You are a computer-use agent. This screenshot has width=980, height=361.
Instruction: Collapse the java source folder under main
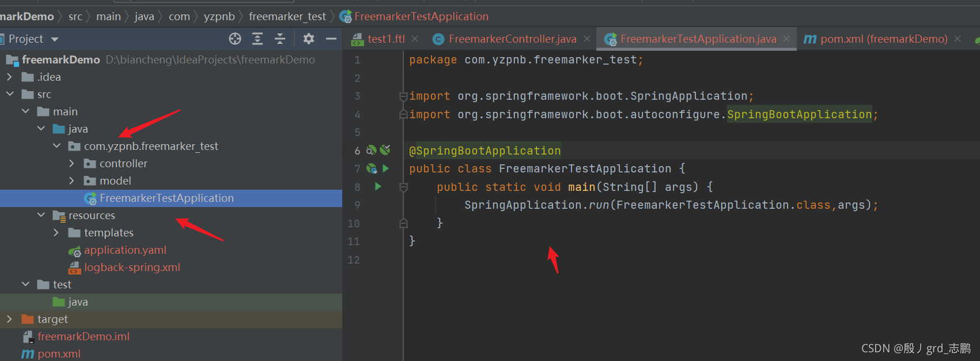[41, 129]
